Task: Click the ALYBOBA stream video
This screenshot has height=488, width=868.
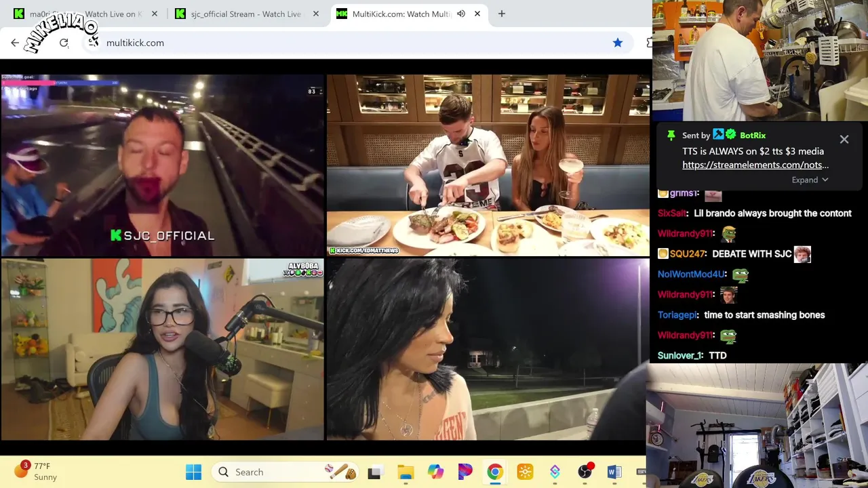Action: click(x=163, y=349)
